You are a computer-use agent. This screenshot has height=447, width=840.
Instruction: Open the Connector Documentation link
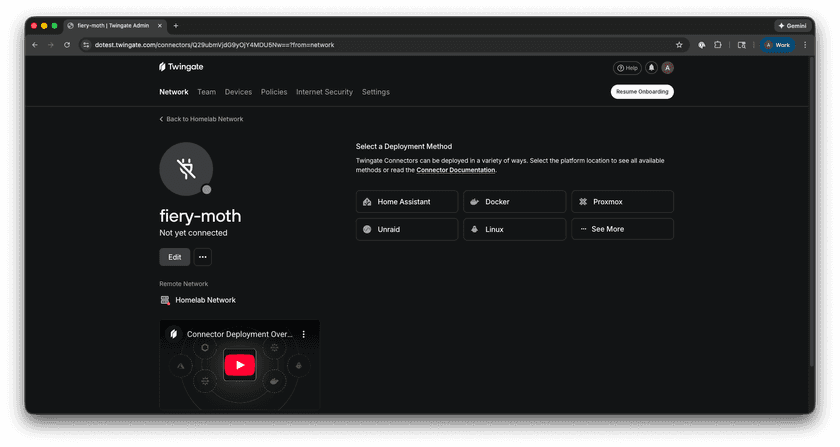[455, 170]
